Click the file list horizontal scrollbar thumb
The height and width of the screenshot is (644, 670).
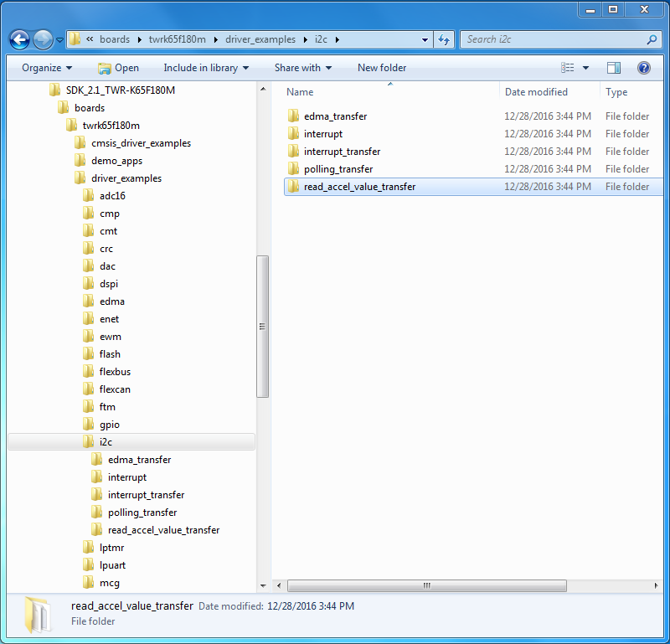[427, 585]
